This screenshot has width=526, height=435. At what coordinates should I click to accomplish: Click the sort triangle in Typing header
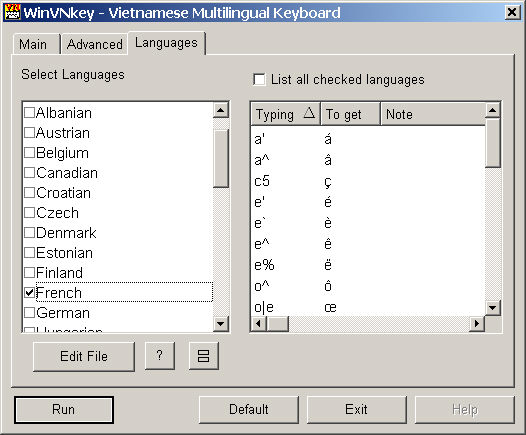pos(309,113)
